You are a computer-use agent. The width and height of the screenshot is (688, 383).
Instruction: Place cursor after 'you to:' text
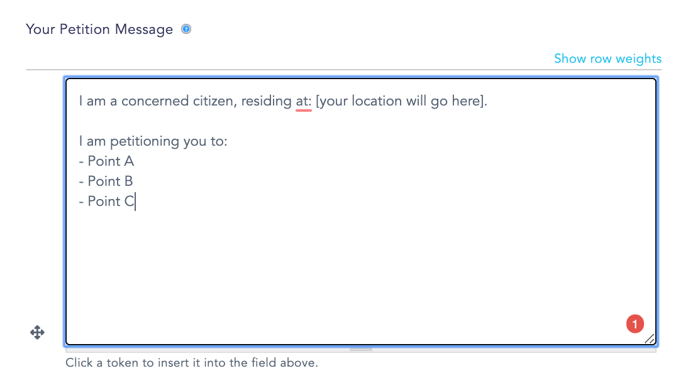click(228, 141)
